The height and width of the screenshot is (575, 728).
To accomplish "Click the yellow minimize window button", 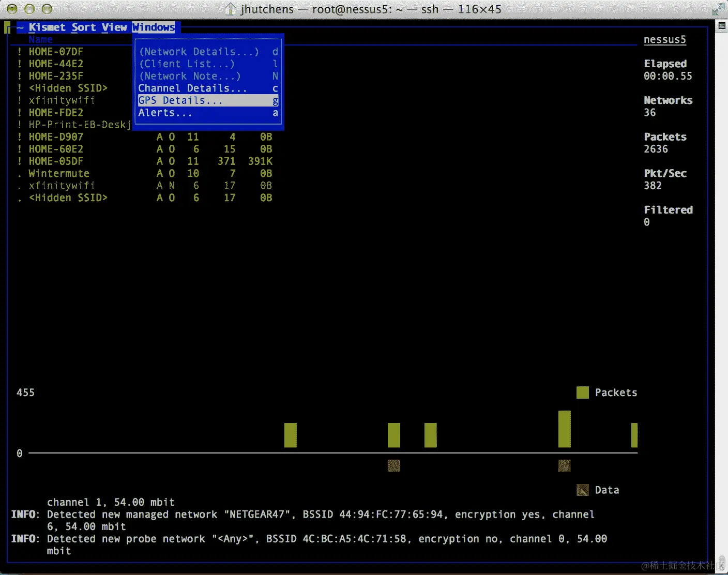I will click(29, 9).
